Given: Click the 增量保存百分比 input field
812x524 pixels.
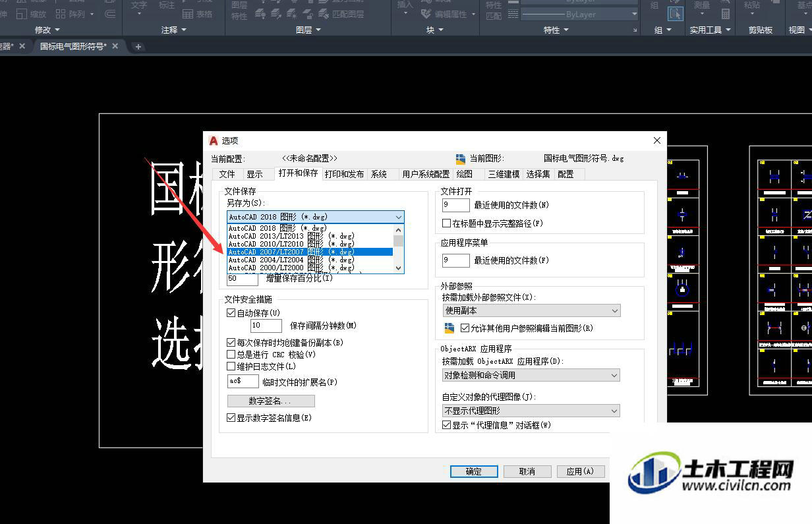Looking at the screenshot, I should [243, 279].
